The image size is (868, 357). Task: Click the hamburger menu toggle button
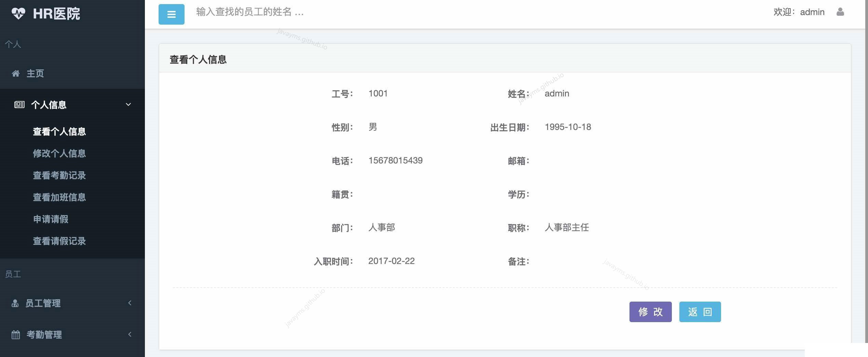(171, 14)
